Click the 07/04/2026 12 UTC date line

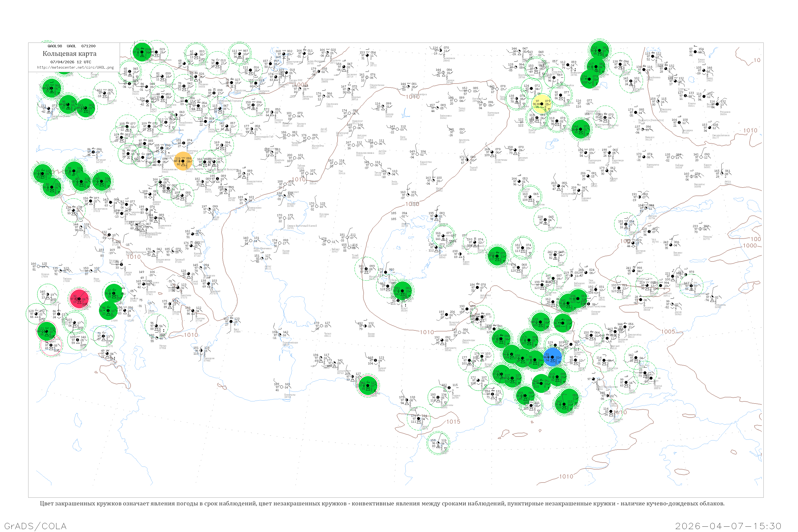coord(70,62)
